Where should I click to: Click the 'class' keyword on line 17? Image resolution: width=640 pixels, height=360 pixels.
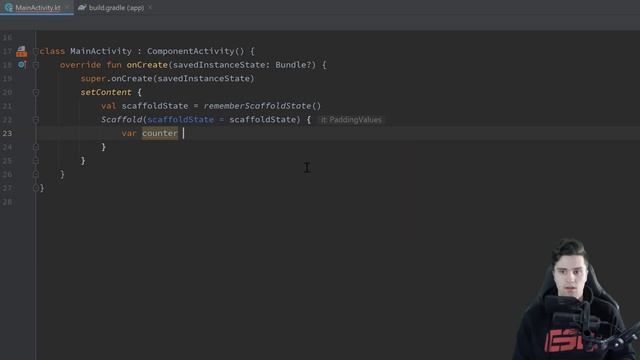(x=52, y=51)
